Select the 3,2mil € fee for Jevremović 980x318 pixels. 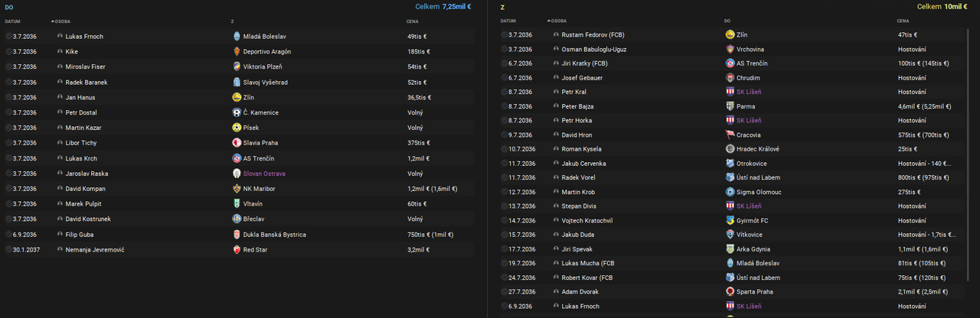coord(418,250)
